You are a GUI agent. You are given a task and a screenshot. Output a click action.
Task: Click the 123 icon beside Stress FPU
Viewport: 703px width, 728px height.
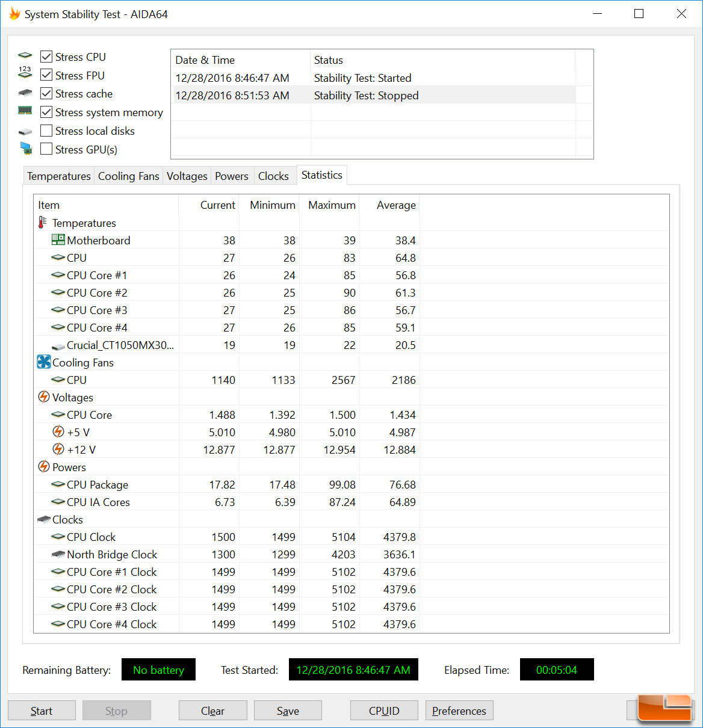point(25,73)
